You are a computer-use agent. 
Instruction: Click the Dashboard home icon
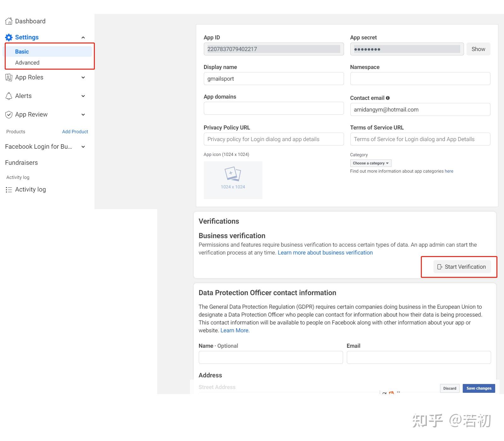[x=9, y=21]
